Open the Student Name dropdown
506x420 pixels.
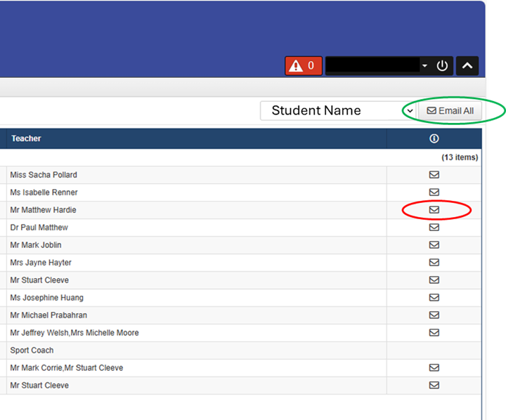338,111
